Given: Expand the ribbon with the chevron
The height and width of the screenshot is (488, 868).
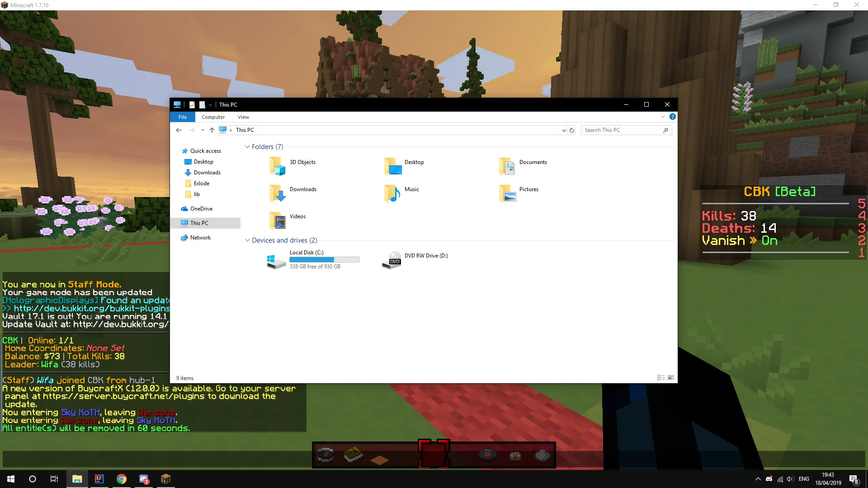Looking at the screenshot, I should point(663,117).
